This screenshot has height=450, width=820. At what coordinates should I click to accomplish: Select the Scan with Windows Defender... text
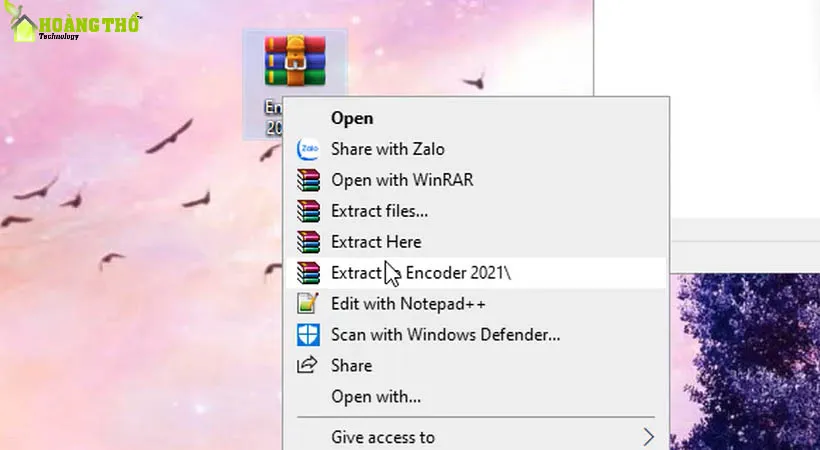[x=445, y=335]
